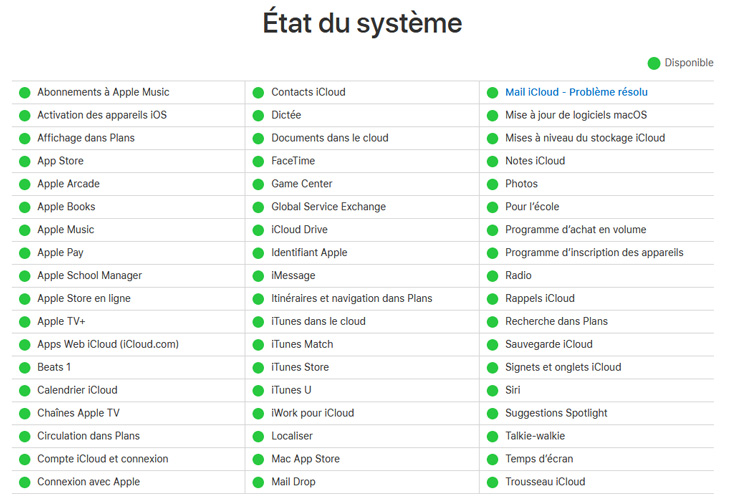Open the Mail iCloud Problème résolu link
The width and height of the screenshot is (730, 500).
576,92
